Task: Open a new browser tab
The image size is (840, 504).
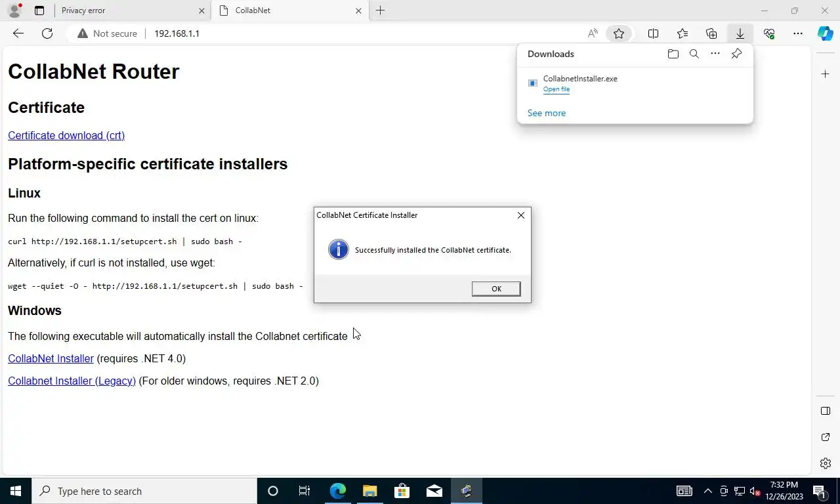Action: click(x=380, y=10)
